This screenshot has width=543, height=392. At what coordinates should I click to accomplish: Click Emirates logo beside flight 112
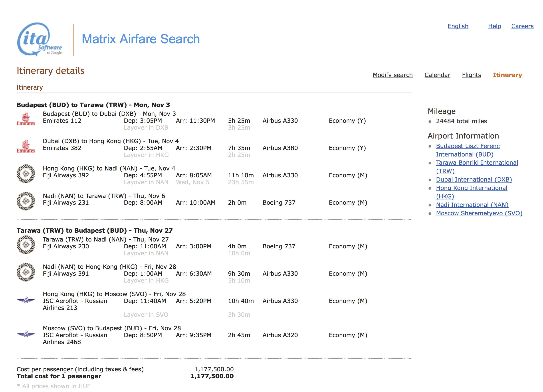(26, 119)
